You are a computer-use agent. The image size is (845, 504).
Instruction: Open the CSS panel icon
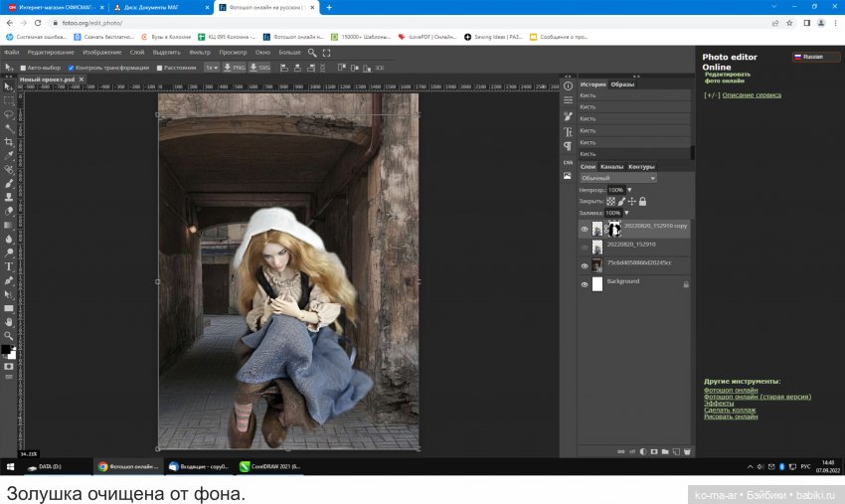click(568, 162)
